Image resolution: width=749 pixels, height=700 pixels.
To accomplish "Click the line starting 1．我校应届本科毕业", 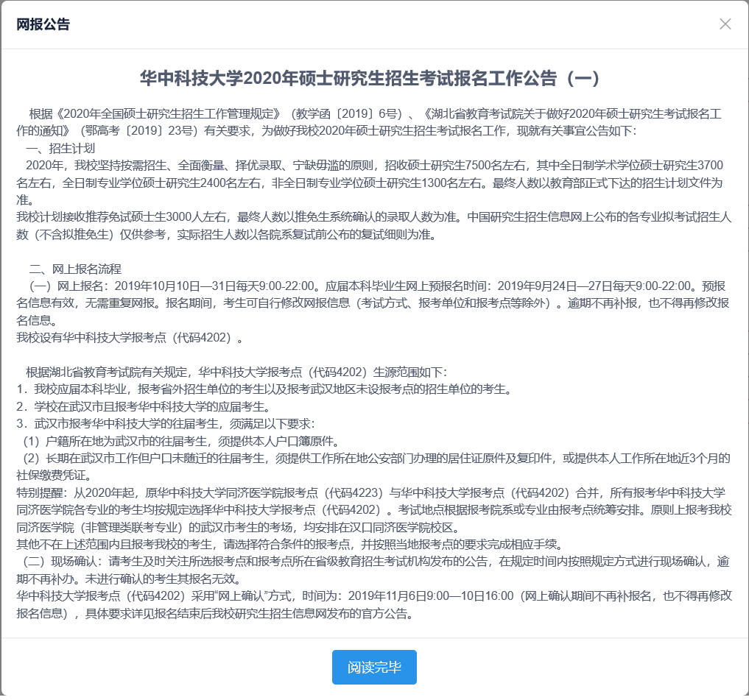I will click(264, 389).
